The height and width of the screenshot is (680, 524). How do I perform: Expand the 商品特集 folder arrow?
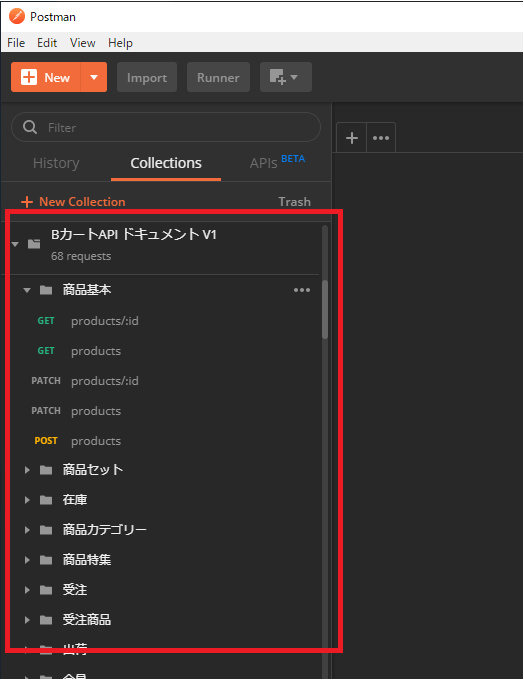point(27,560)
